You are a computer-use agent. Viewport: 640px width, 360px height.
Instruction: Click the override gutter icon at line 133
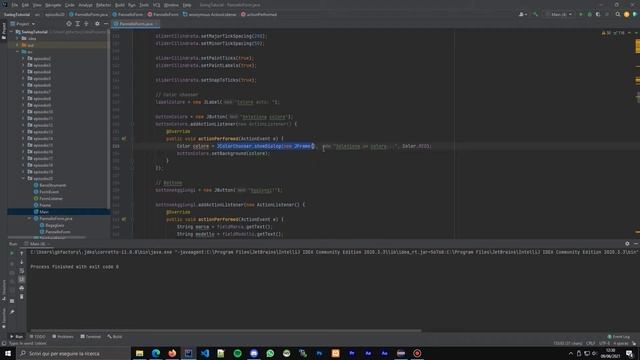point(124,139)
